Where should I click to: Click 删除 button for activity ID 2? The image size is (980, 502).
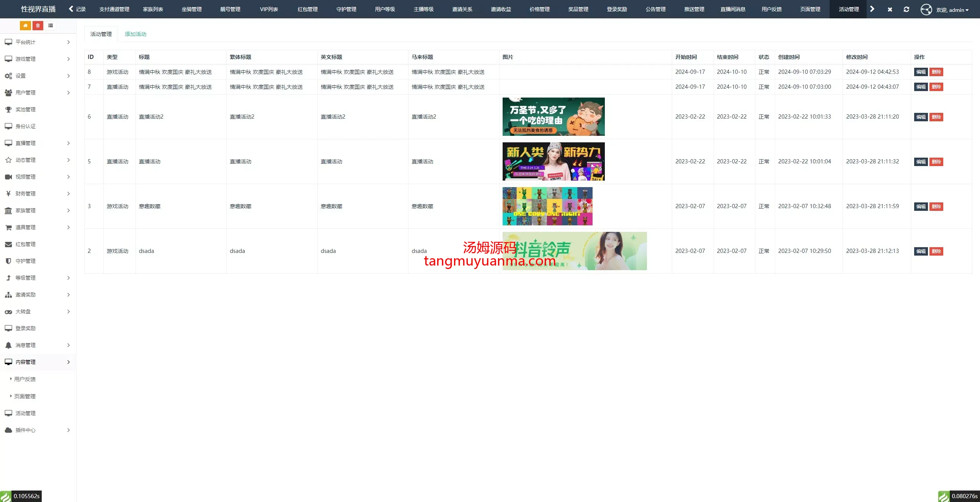(936, 251)
